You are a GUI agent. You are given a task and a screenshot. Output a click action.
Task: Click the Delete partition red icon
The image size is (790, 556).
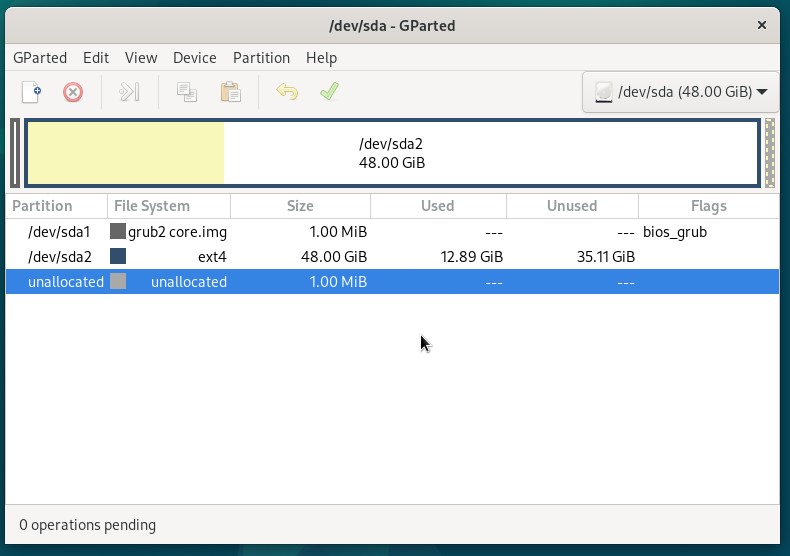(73, 92)
